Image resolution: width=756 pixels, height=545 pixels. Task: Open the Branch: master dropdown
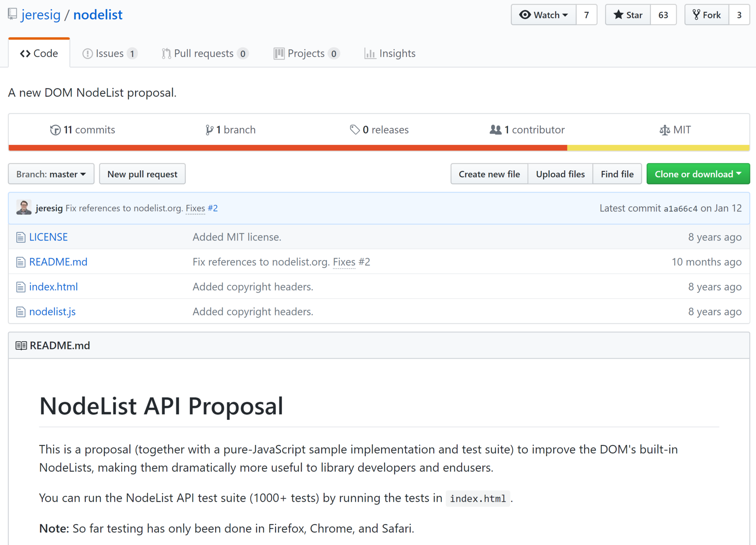[x=51, y=174]
